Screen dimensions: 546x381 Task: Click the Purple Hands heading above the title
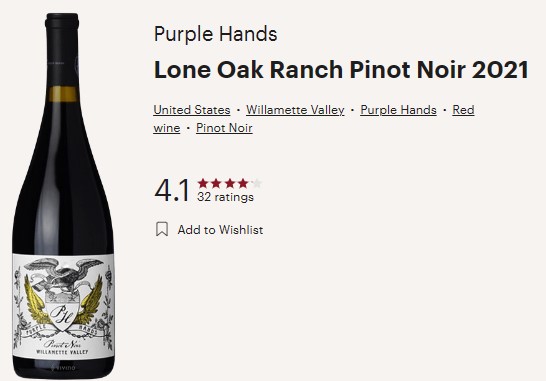point(216,34)
